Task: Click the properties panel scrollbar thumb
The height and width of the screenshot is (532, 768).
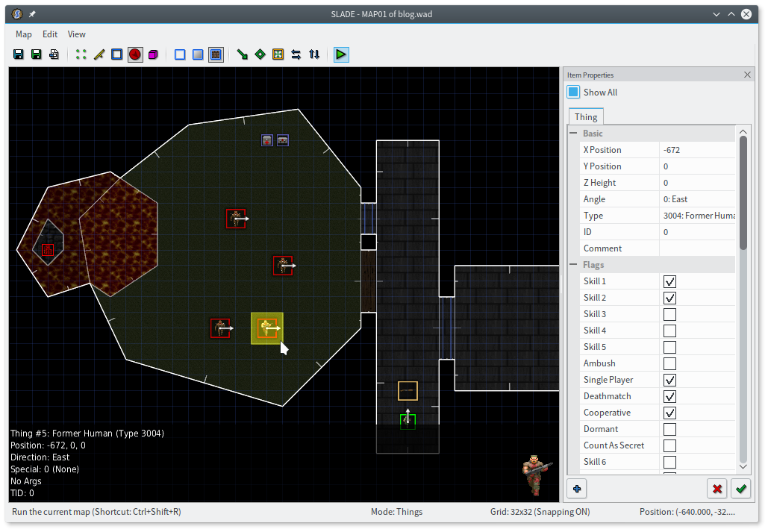Action: pos(743,193)
